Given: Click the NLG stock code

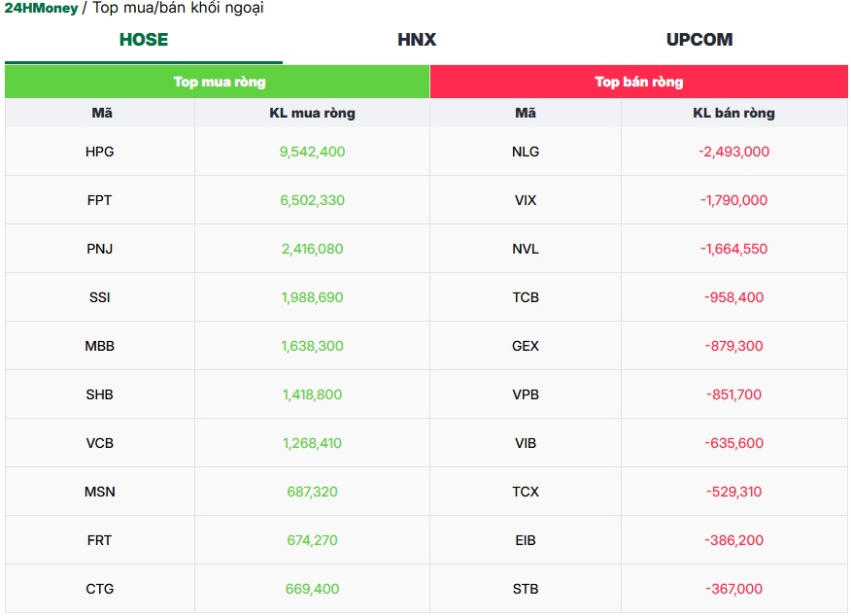Looking at the screenshot, I should (x=526, y=152).
